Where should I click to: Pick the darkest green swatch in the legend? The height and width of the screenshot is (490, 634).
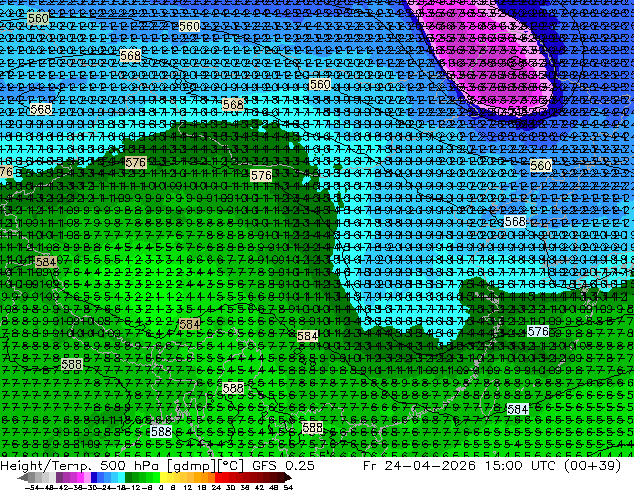click(129, 477)
